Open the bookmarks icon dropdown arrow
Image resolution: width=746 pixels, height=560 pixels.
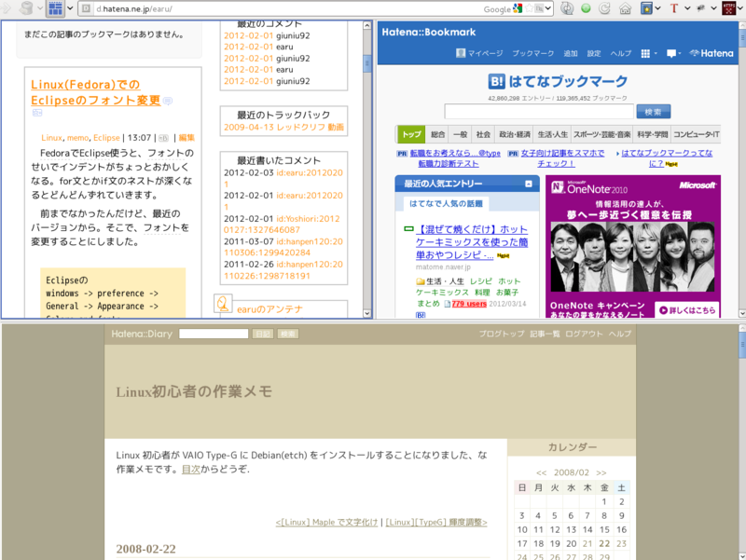(657, 8)
